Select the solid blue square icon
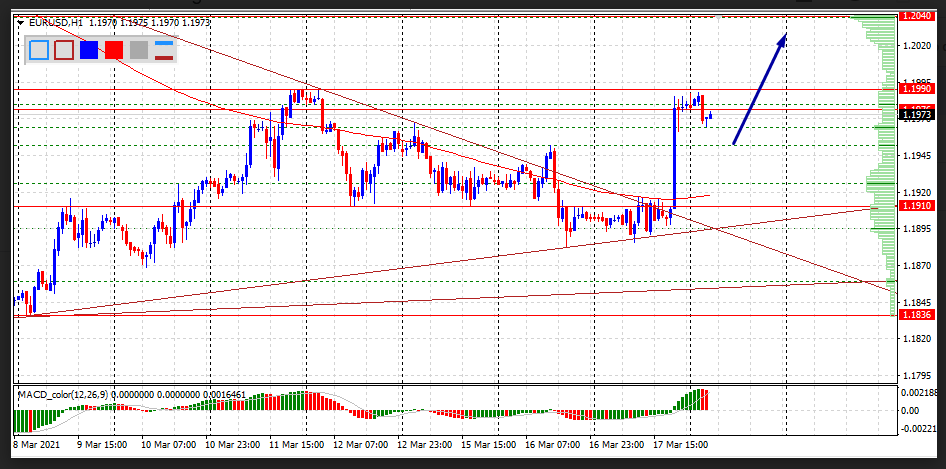Viewport: 946px width, 469px height. click(x=89, y=50)
